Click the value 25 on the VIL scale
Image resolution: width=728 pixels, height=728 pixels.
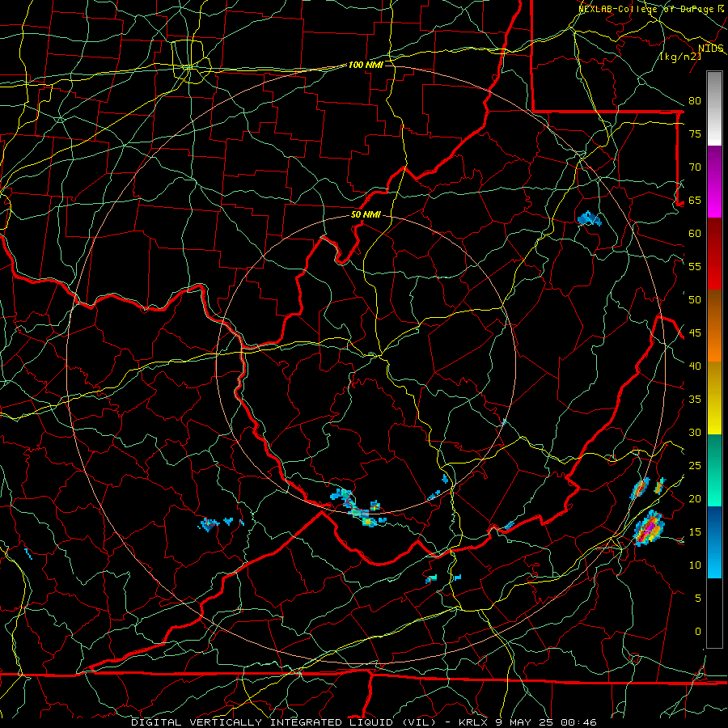pyautogui.click(x=695, y=465)
